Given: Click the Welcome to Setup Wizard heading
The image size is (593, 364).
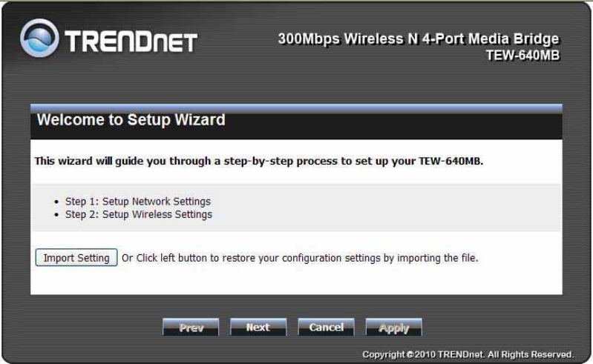Looking at the screenshot, I should click(131, 120).
